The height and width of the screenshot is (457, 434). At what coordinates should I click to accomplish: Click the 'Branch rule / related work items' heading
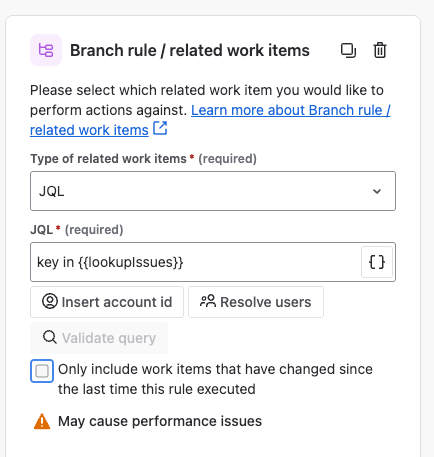click(190, 51)
